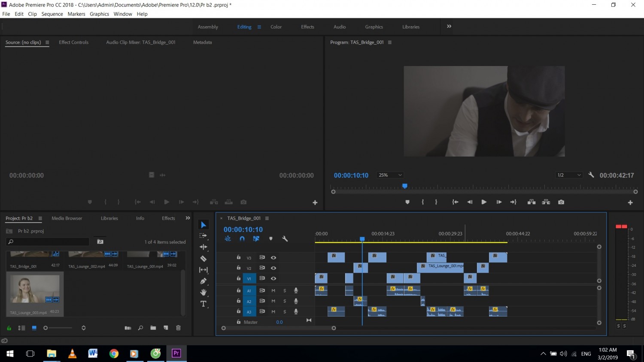Choose the Hand tool
Image resolution: width=644 pixels, height=362 pixels.
click(204, 293)
